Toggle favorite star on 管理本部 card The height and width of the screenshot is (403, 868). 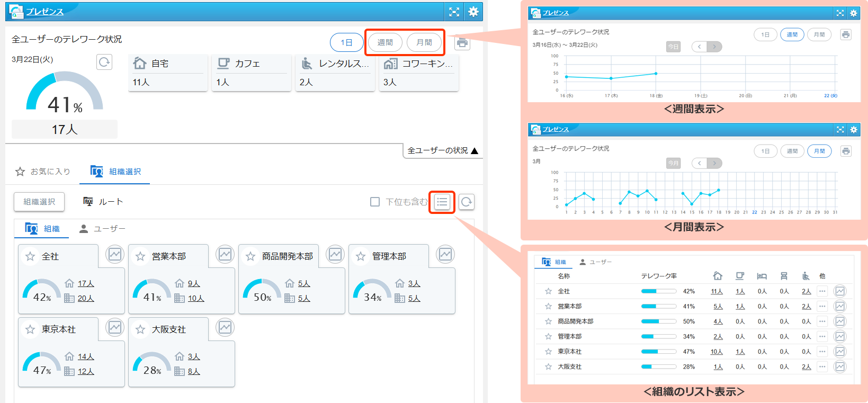[361, 256]
